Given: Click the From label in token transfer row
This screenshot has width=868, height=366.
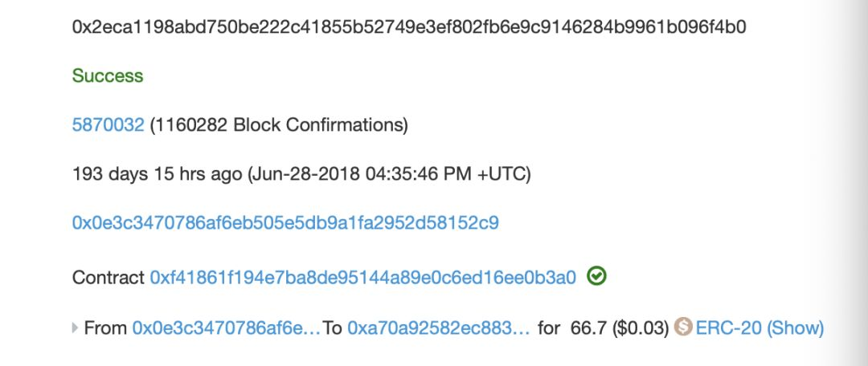Looking at the screenshot, I should tap(106, 328).
